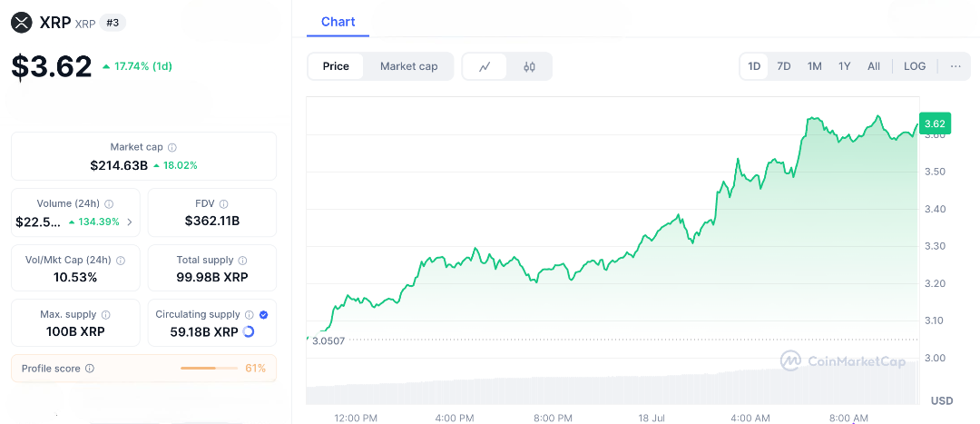Switch to line chart view icon
980x424 pixels.
[485, 66]
